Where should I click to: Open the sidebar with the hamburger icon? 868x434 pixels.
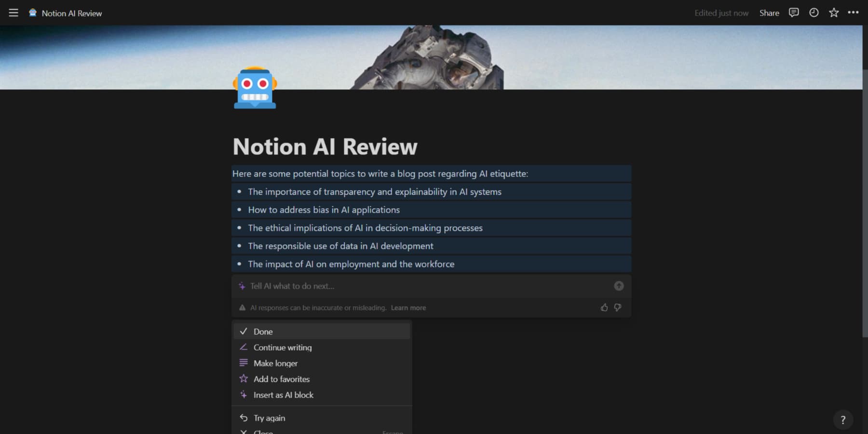pos(13,13)
